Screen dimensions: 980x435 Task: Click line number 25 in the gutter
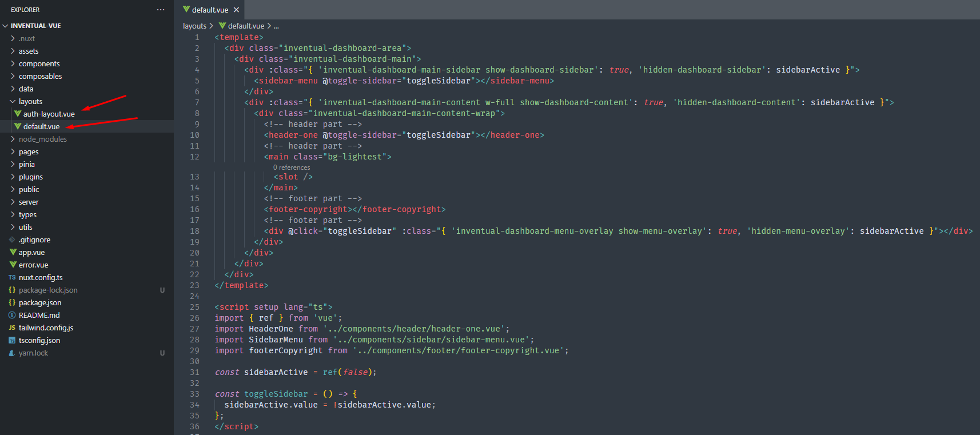194,307
